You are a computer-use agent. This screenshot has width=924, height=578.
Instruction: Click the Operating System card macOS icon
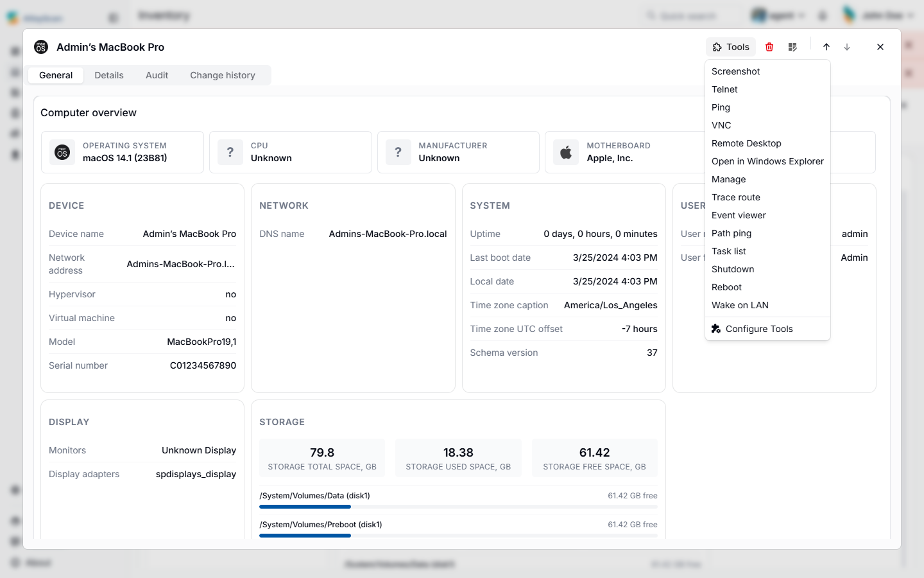[x=62, y=152]
